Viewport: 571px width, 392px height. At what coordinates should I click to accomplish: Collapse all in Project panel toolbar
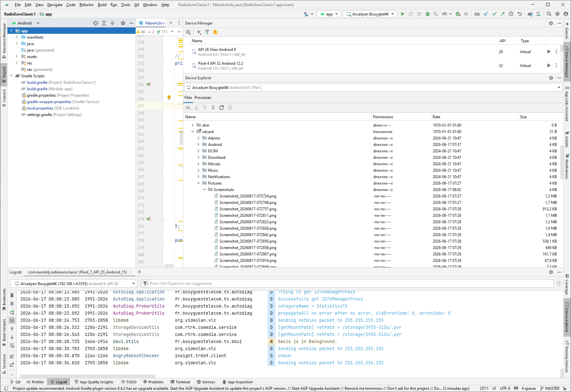pos(112,23)
